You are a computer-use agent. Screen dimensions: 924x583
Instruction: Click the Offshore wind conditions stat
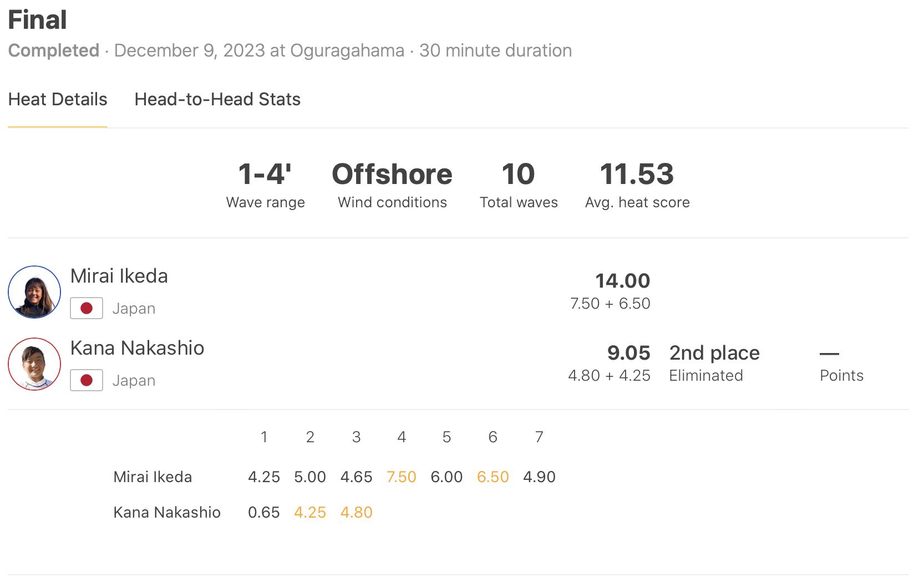pyautogui.click(x=392, y=175)
